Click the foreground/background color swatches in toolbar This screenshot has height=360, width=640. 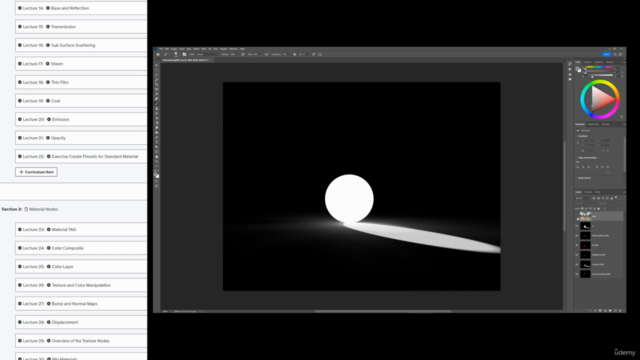(x=157, y=175)
